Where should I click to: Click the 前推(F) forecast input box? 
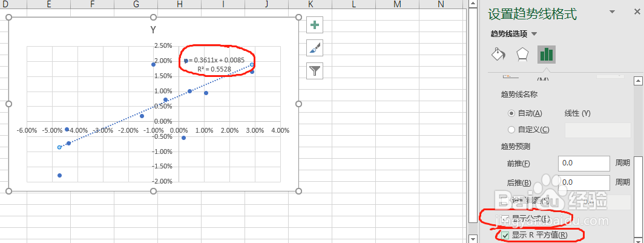click(x=583, y=163)
